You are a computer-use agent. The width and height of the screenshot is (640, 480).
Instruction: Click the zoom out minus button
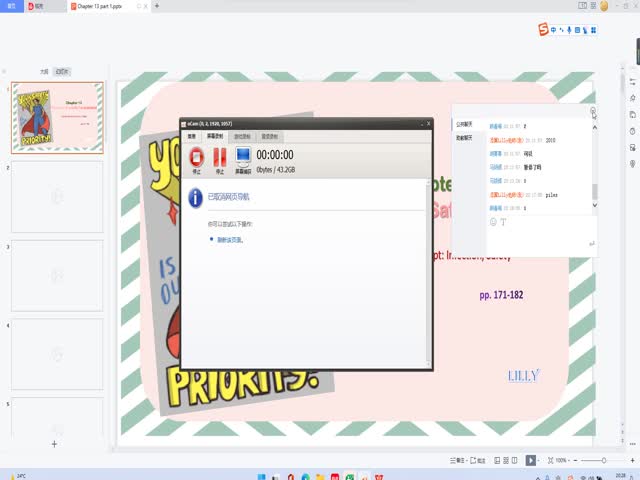[576, 460]
